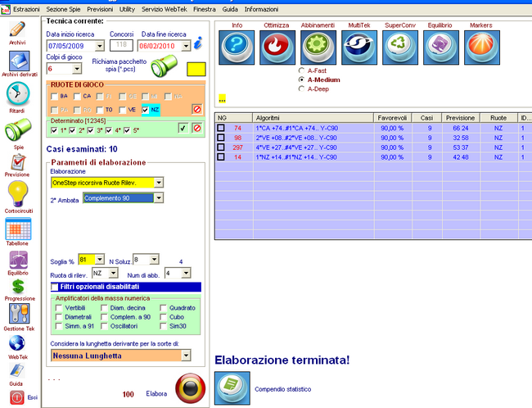
Task: Click the red clear icon in Determinato row
Action: (197, 128)
